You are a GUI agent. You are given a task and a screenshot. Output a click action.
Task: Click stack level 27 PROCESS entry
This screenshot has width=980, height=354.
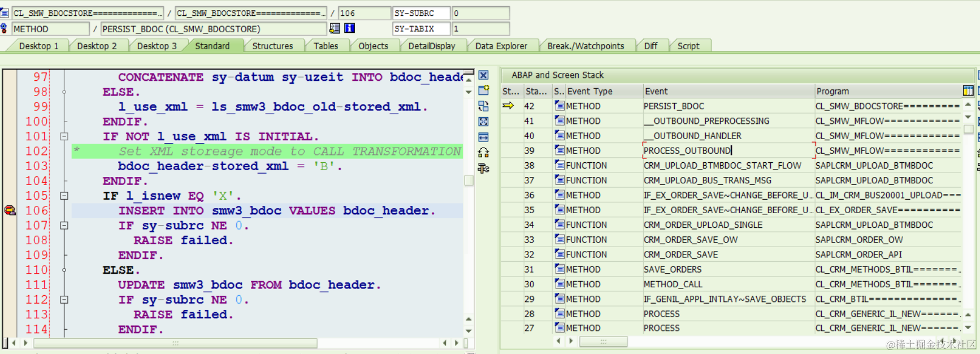[729, 328]
